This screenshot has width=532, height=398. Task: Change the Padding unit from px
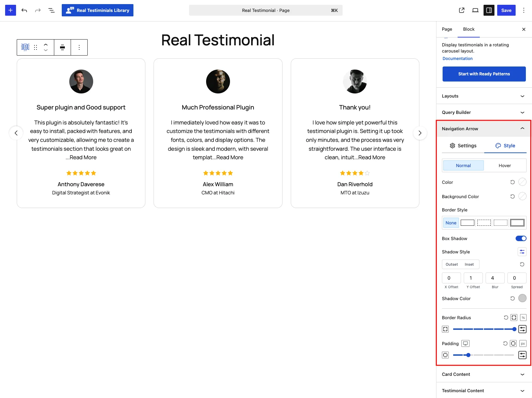[523, 343]
